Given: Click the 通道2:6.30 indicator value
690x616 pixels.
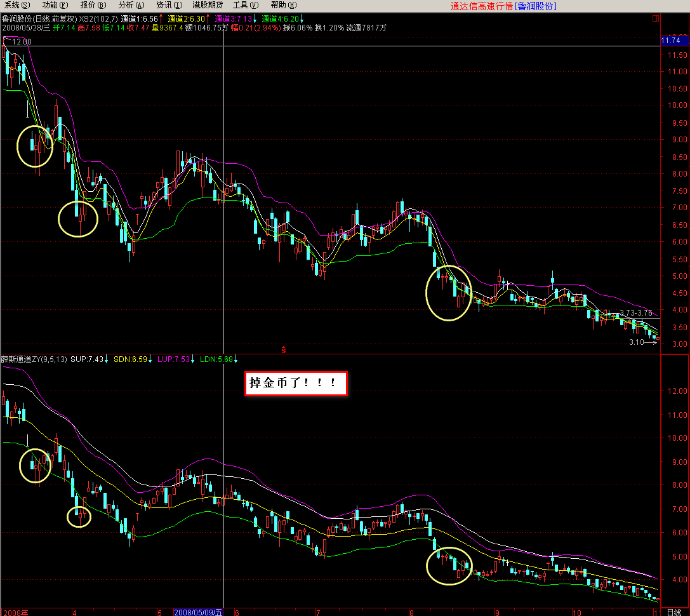Looking at the screenshot, I should [x=187, y=19].
